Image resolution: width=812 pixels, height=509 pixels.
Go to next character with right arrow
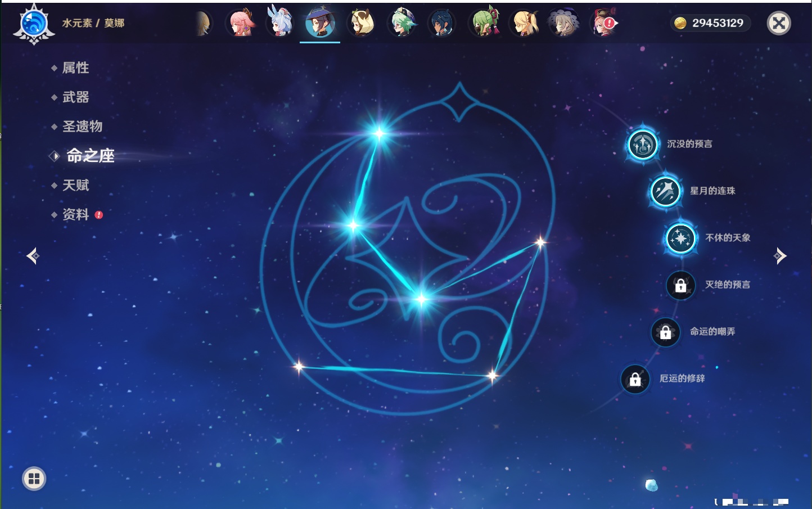tap(779, 256)
